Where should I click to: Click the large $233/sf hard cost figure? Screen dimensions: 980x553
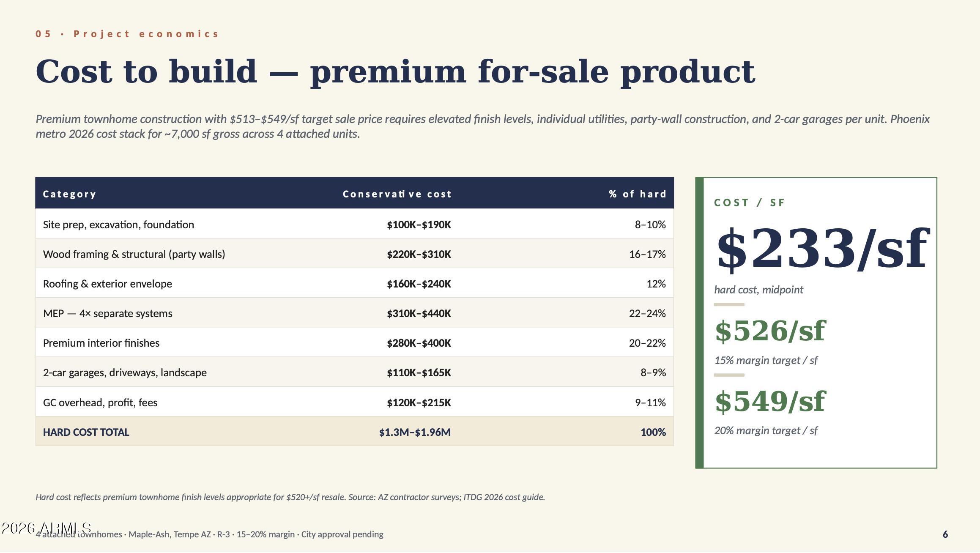pos(821,249)
